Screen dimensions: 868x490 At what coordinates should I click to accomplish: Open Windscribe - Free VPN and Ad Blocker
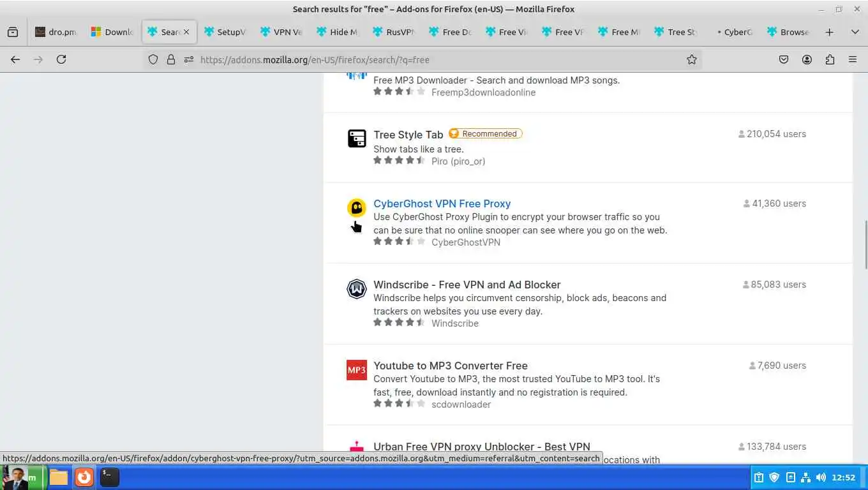(467, 285)
